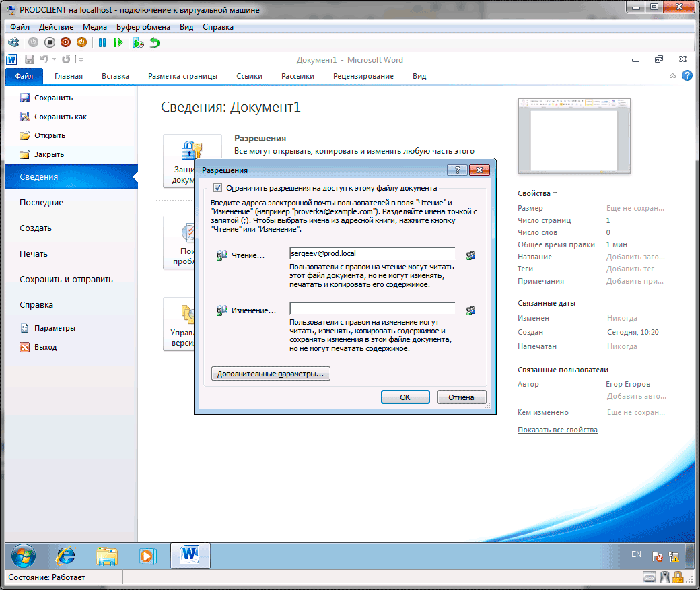Open the Customize Quick Access Toolbar dropdown
The width and height of the screenshot is (700, 590).
(81, 59)
